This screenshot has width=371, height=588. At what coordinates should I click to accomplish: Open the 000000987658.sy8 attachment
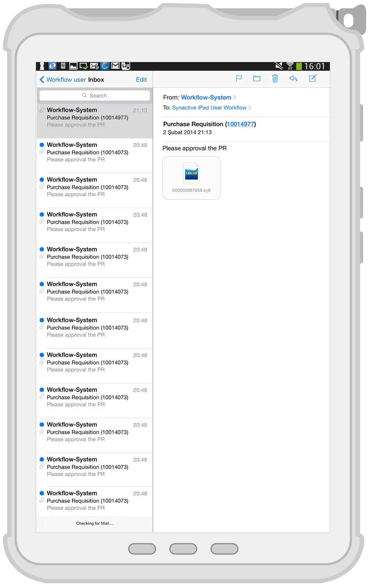[191, 178]
